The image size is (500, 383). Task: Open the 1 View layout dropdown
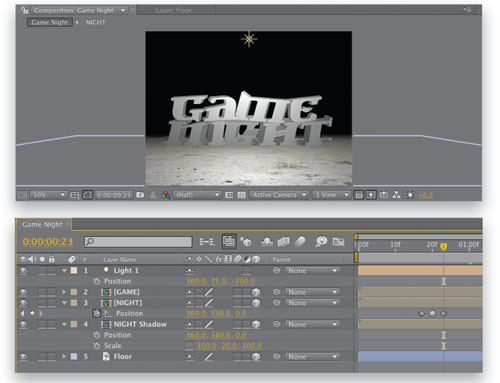coord(332,195)
